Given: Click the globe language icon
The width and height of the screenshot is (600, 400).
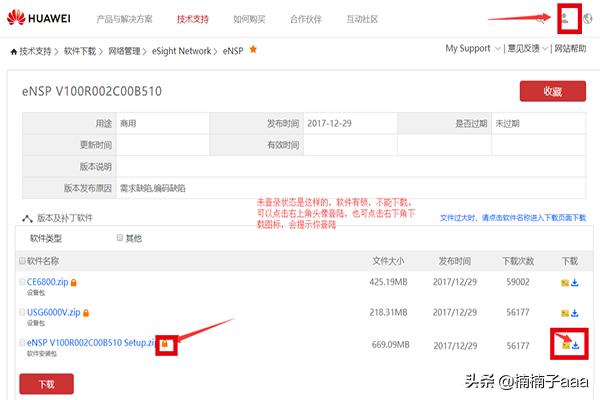Looking at the screenshot, I should (x=587, y=18).
